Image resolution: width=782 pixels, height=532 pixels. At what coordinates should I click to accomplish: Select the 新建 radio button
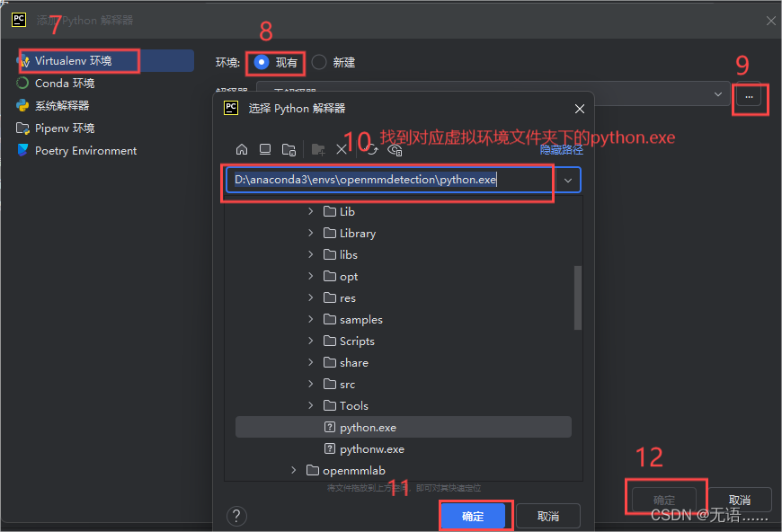coord(319,62)
